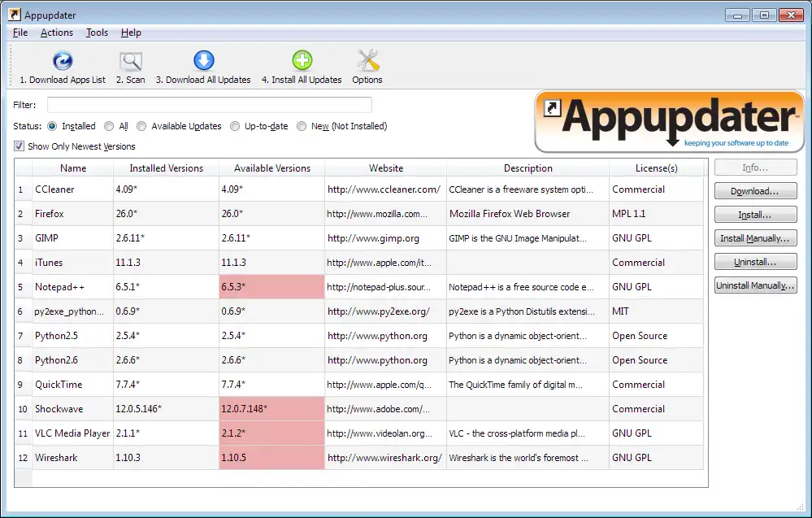Click the http://www.wireshark.org/ website cell

(386, 457)
